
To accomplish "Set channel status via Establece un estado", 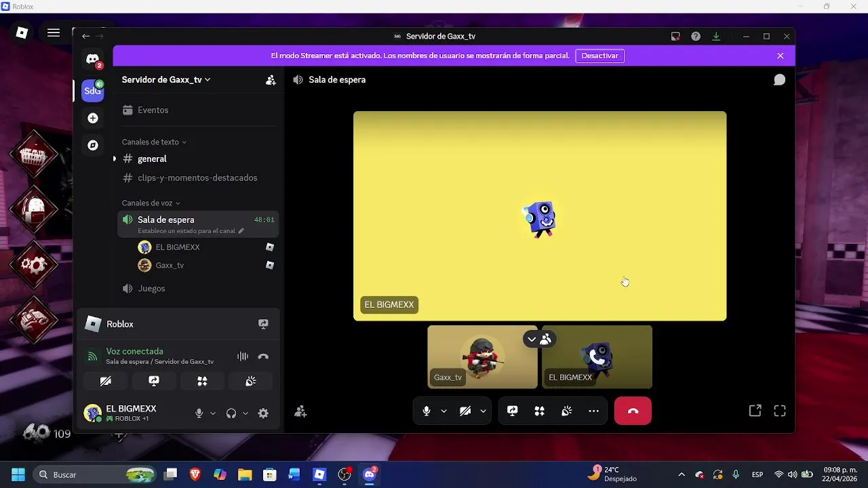I will 191,231.
